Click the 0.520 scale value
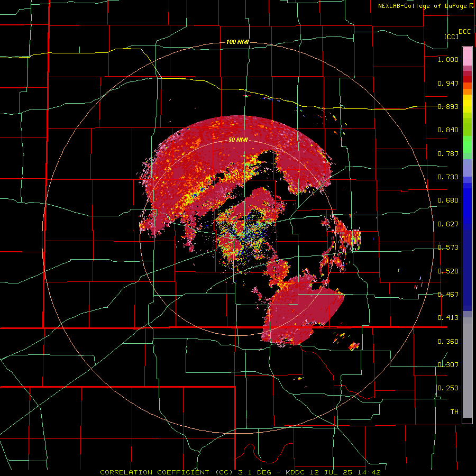 [x=448, y=271]
